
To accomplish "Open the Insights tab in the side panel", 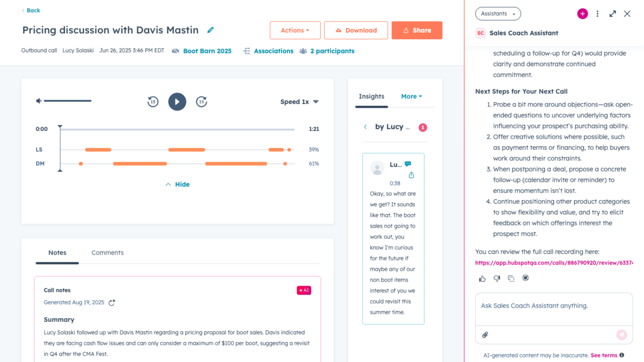I will 371,96.
